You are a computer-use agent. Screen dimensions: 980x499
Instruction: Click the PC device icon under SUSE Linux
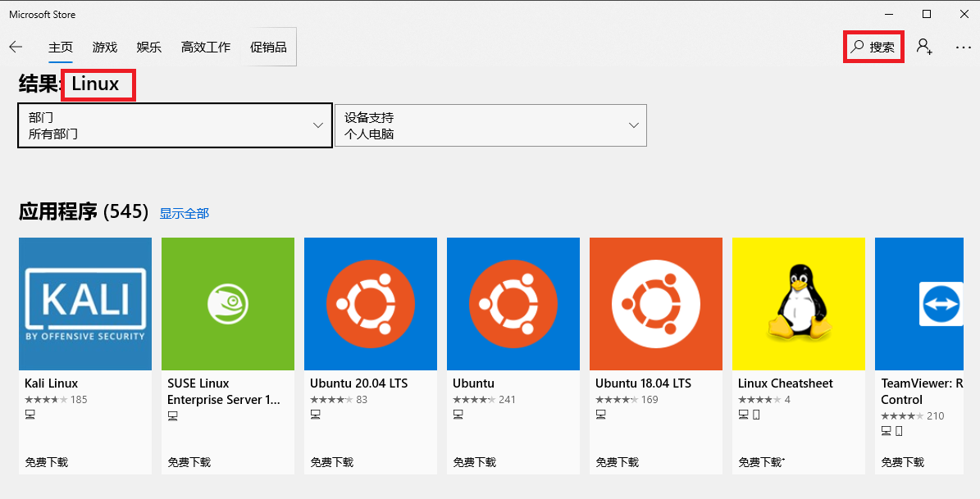pos(173,416)
